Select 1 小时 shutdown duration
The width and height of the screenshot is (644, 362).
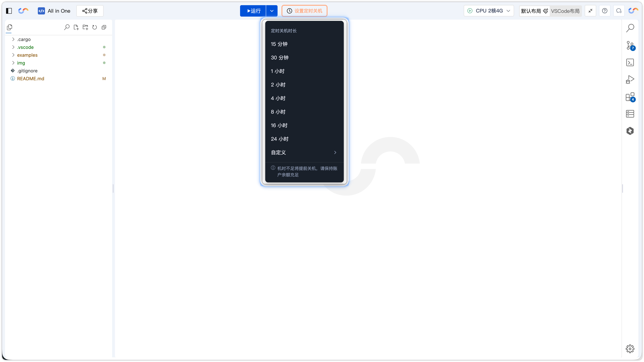coord(304,71)
